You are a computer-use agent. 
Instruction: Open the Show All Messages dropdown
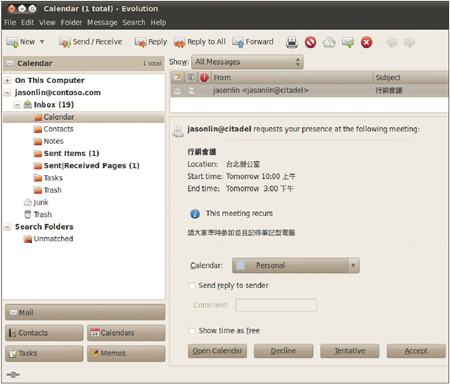click(247, 62)
